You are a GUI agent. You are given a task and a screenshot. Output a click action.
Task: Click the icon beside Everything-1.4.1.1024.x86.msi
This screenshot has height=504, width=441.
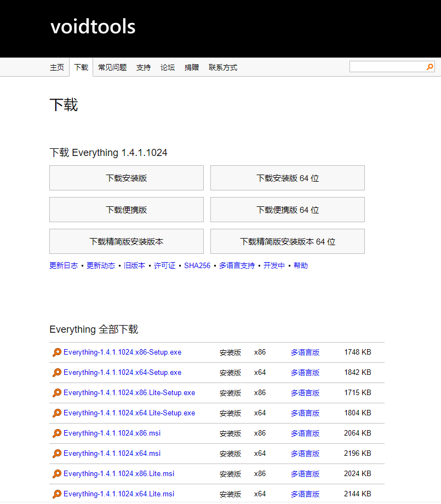pos(57,433)
